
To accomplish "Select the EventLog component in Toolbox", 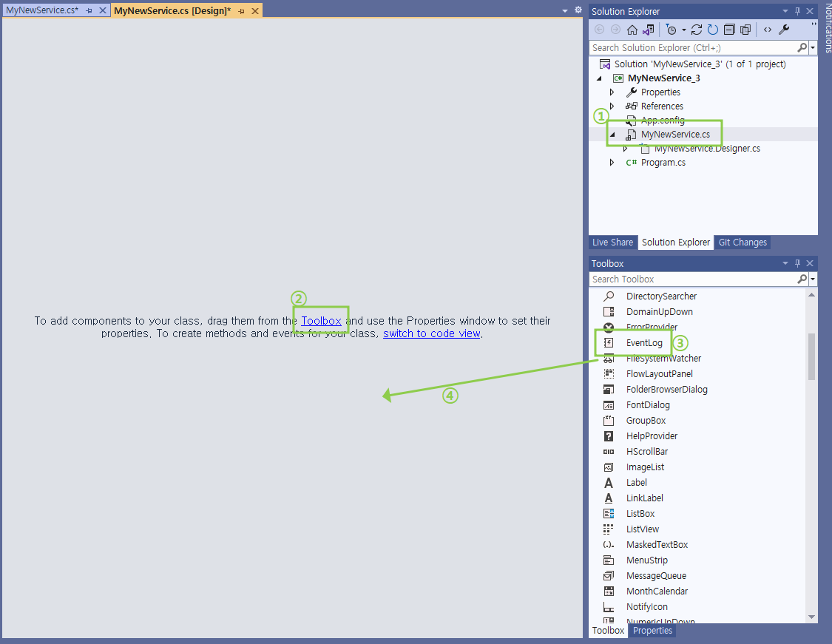I will pos(644,342).
